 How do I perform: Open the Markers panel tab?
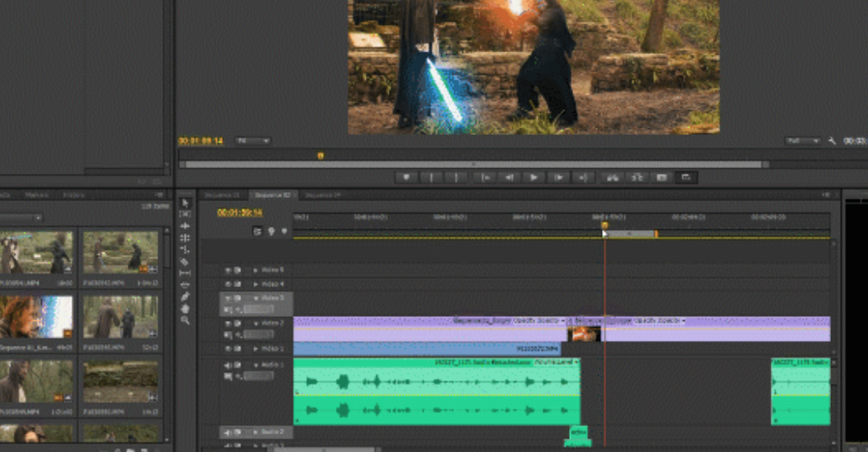pos(37,195)
